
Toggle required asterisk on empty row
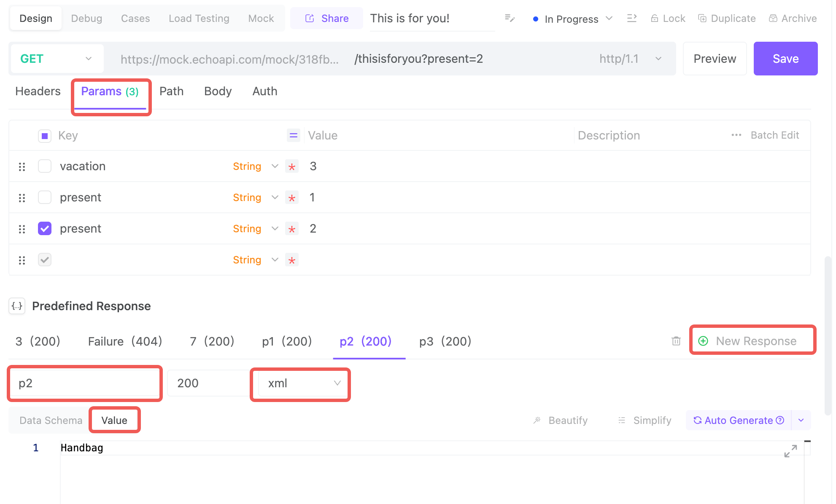click(x=292, y=260)
